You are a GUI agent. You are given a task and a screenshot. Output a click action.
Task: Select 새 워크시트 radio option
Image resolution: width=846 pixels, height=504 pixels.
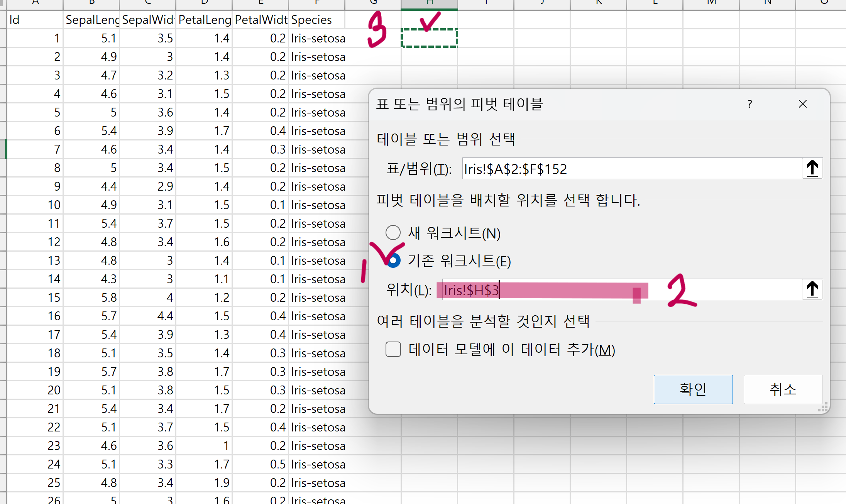[393, 233]
